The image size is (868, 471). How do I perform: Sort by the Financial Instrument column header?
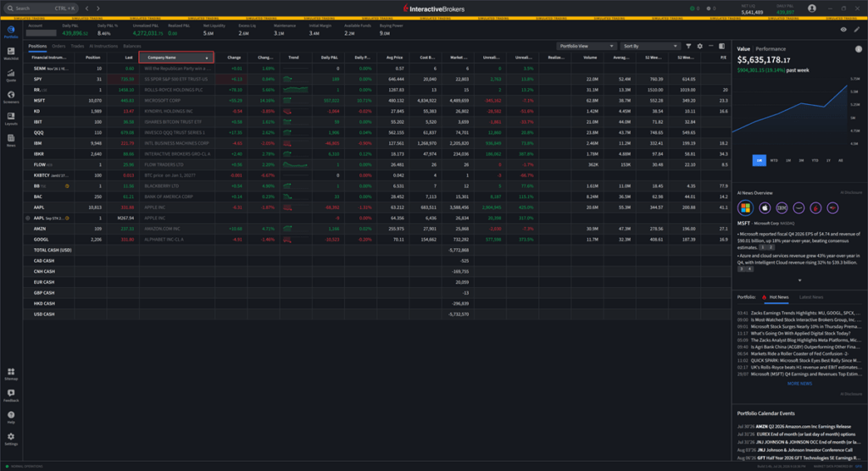click(48, 58)
